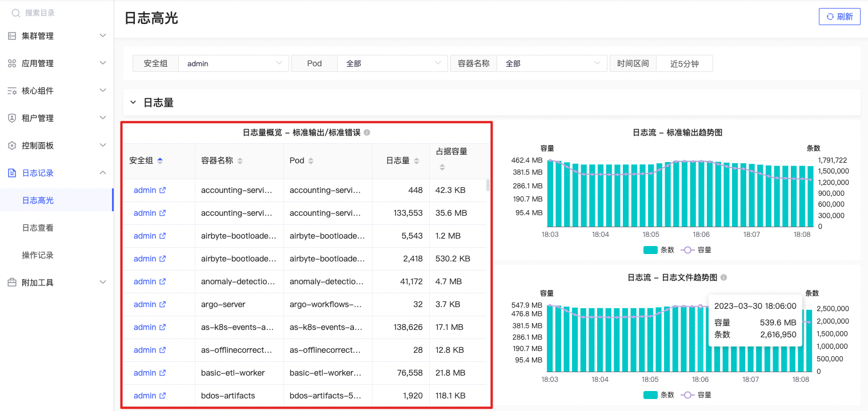Click the 附加工具 briefcase icon
Image resolution: width=868 pixels, height=411 pixels.
(x=12, y=283)
